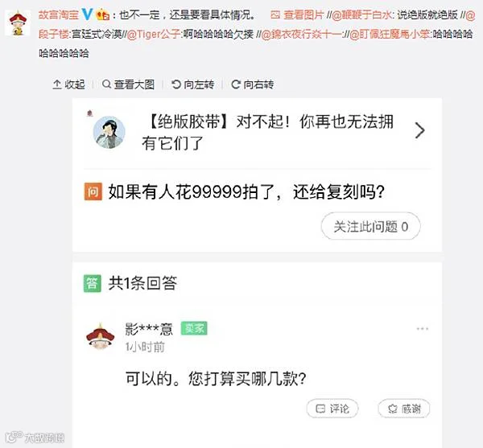483x448 pixels.
Task: Click the membership crown badge icon
Action: (102, 14)
